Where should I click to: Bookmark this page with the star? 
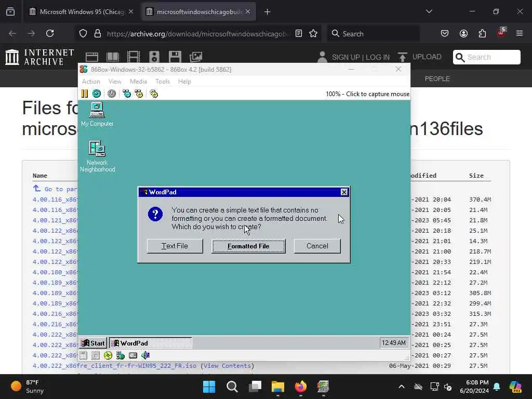(x=313, y=33)
